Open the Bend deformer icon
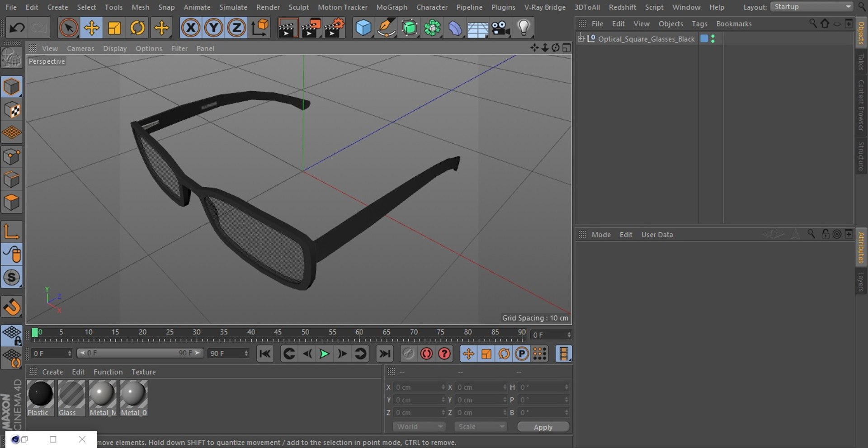 tap(455, 28)
